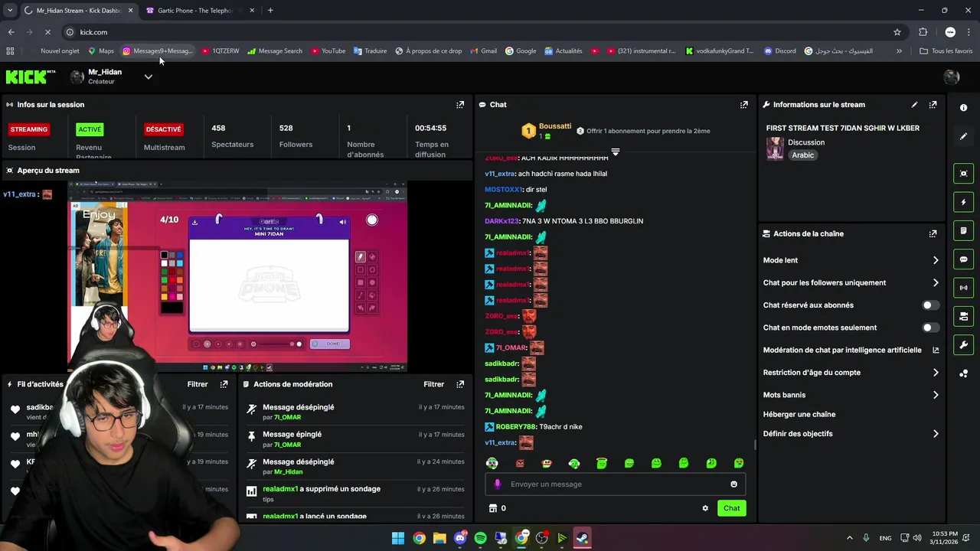Open Discord bookmark
This screenshot has height=551, width=980.
(779, 51)
